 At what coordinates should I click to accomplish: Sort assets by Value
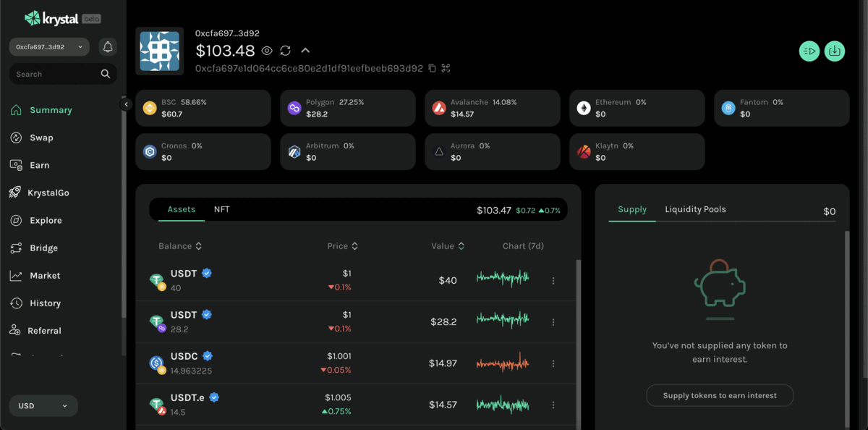[x=448, y=246]
